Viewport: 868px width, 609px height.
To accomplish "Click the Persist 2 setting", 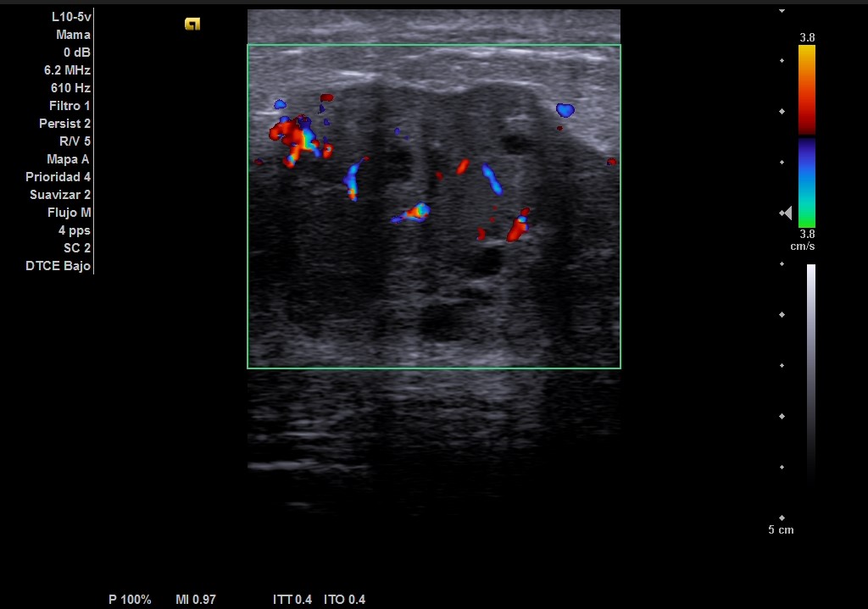I will [x=64, y=124].
